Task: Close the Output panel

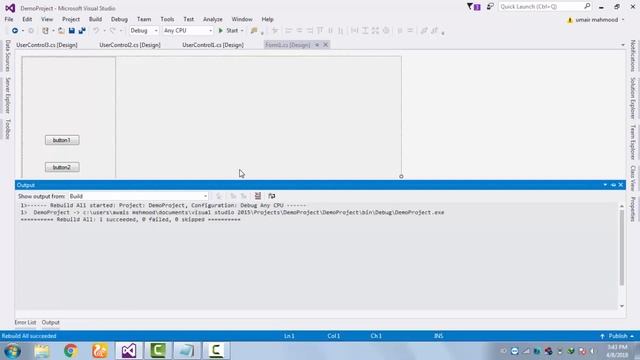Action: [621, 185]
